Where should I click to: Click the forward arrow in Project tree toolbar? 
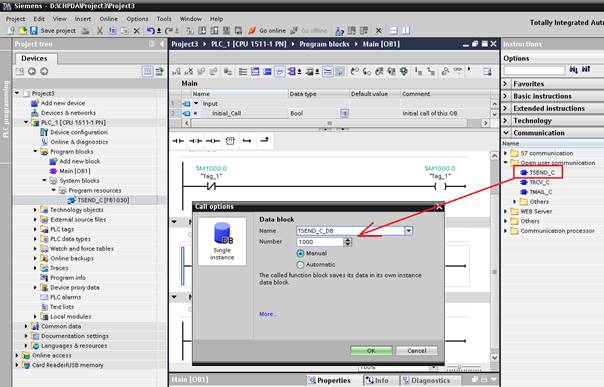coord(44,71)
